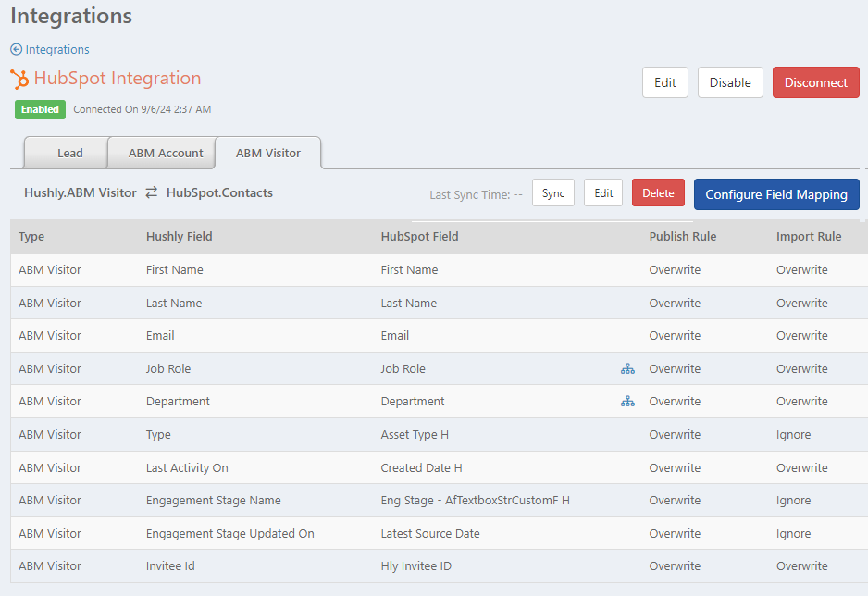This screenshot has width=868, height=596.
Task: Click the Job Role Hushly field cell
Action: (x=168, y=368)
